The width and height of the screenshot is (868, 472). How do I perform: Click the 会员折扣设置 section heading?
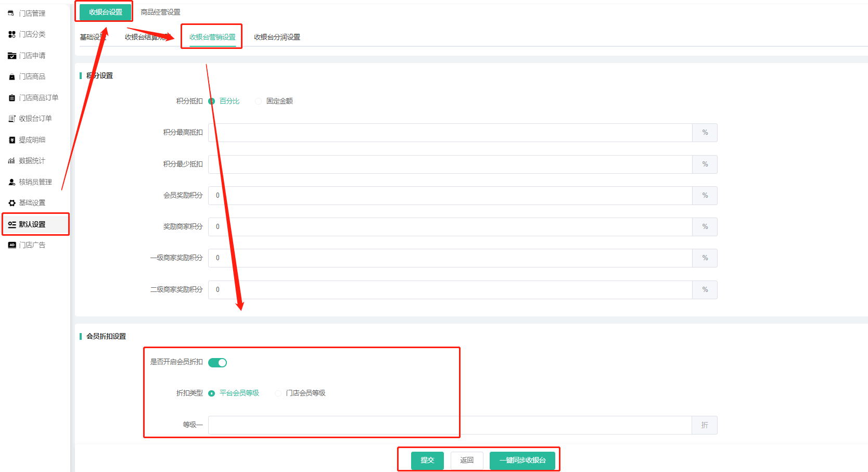(x=106, y=336)
